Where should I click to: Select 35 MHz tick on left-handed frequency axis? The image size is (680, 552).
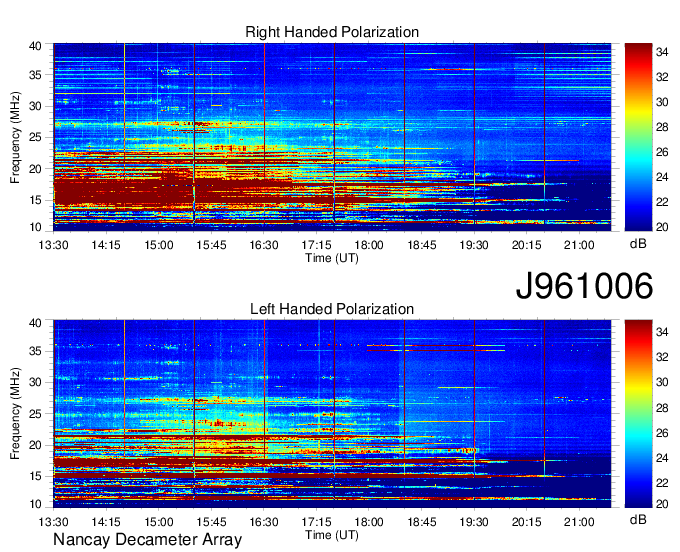[35, 351]
